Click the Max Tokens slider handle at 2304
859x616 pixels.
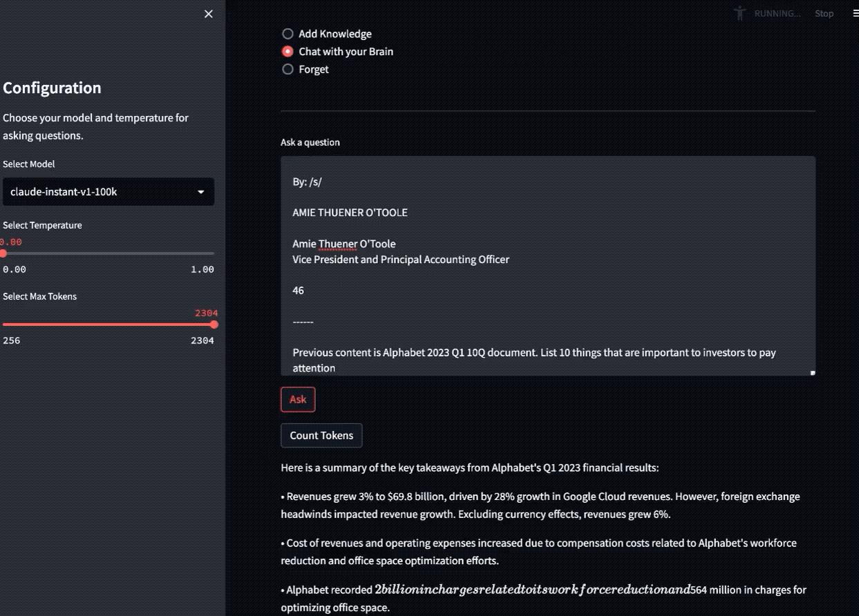214,325
